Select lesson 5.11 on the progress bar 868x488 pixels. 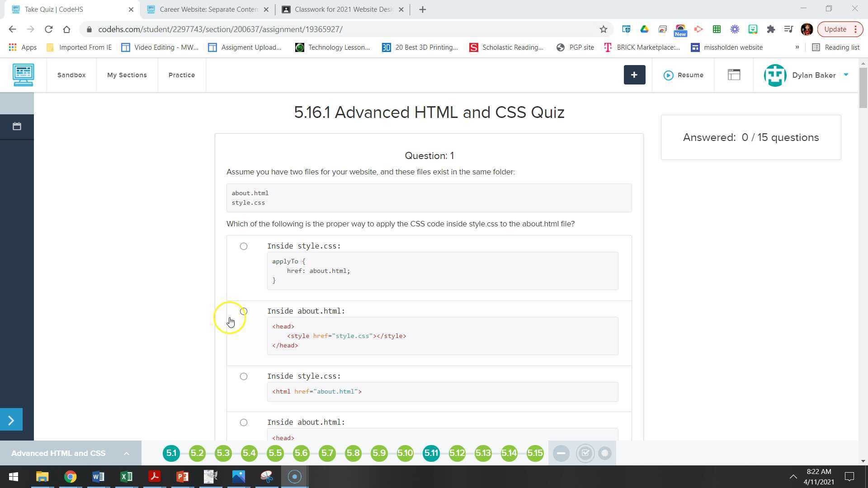431,453
